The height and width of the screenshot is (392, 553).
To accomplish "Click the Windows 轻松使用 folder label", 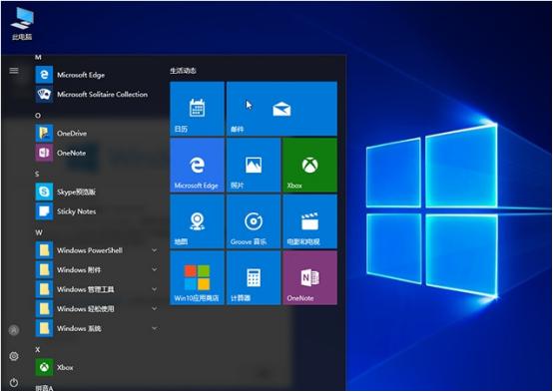I will [86, 309].
